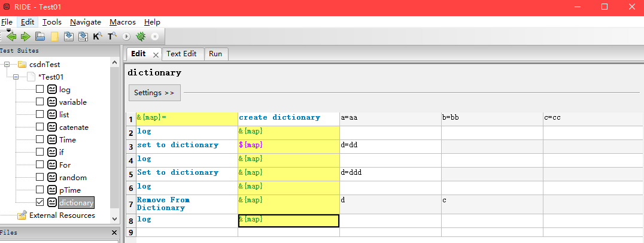Close the Edit tab
The image size is (644, 243).
[155, 54]
